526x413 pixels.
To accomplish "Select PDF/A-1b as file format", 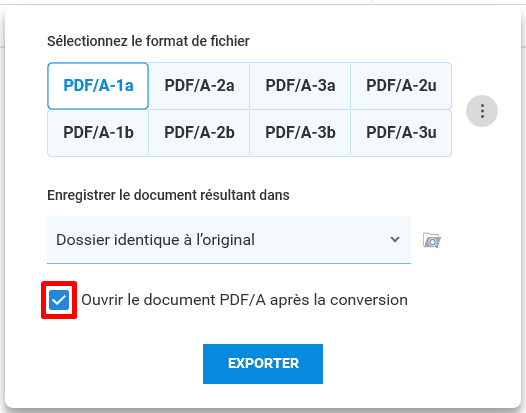I will (x=98, y=133).
